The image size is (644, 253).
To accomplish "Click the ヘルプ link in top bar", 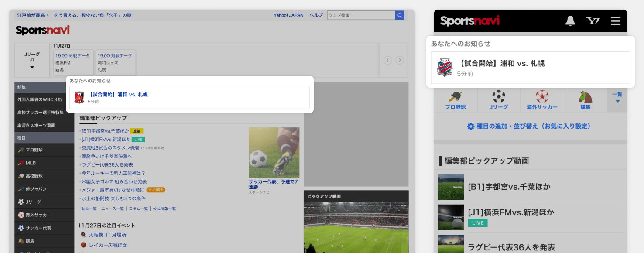I will point(316,15).
